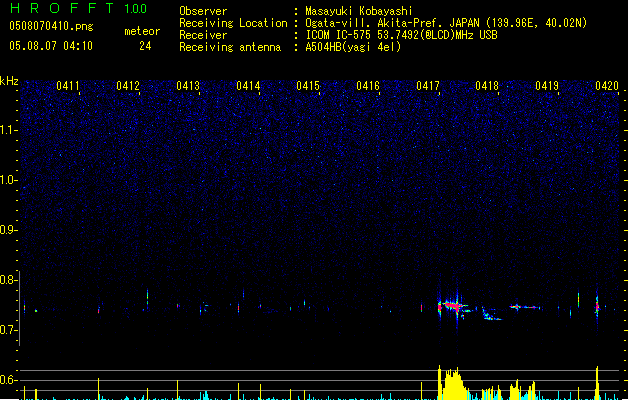Click the 0419 time marker
This screenshot has width=629, height=400.
click(547, 85)
